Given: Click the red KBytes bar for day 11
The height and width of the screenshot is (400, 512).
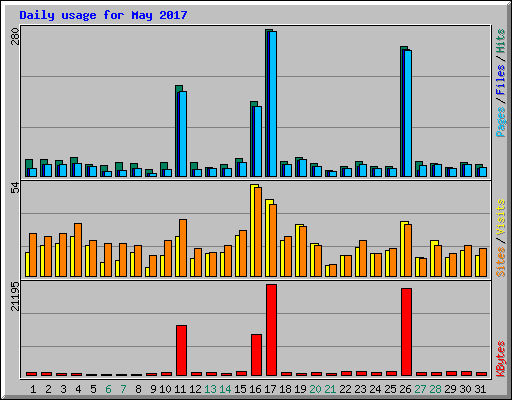Looking at the screenshot, I should pyautogui.click(x=181, y=350).
